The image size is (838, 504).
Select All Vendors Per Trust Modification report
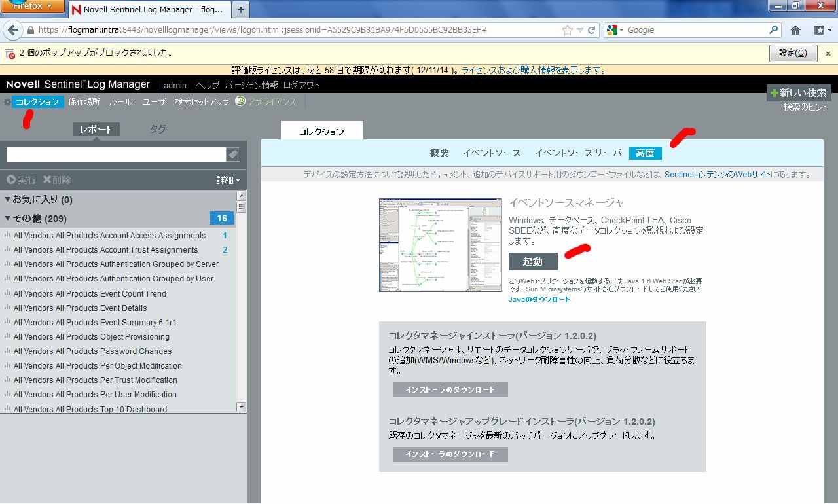(x=95, y=380)
